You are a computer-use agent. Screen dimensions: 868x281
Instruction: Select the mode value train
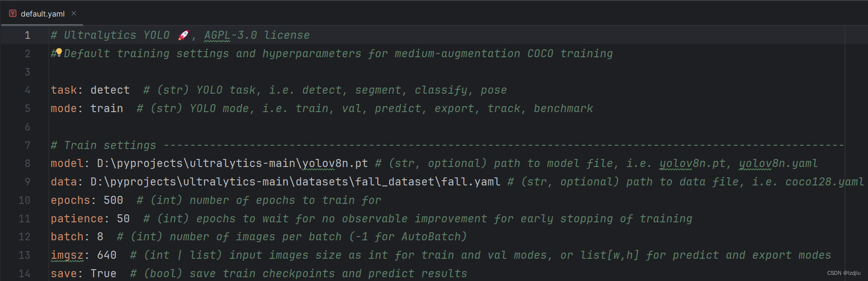tap(106, 108)
